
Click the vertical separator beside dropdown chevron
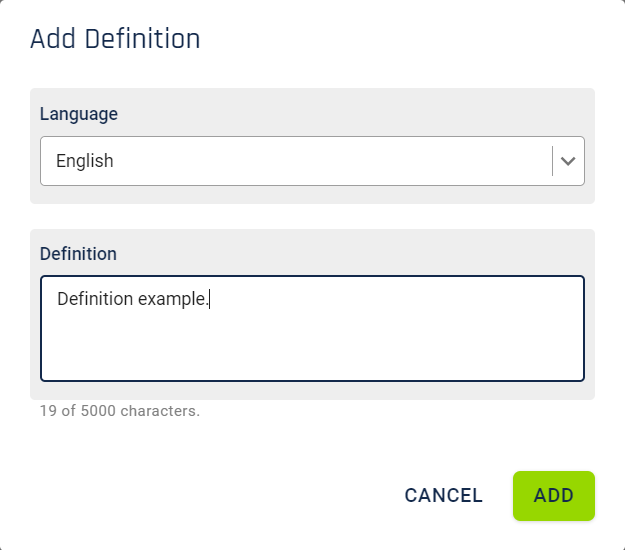coord(552,161)
